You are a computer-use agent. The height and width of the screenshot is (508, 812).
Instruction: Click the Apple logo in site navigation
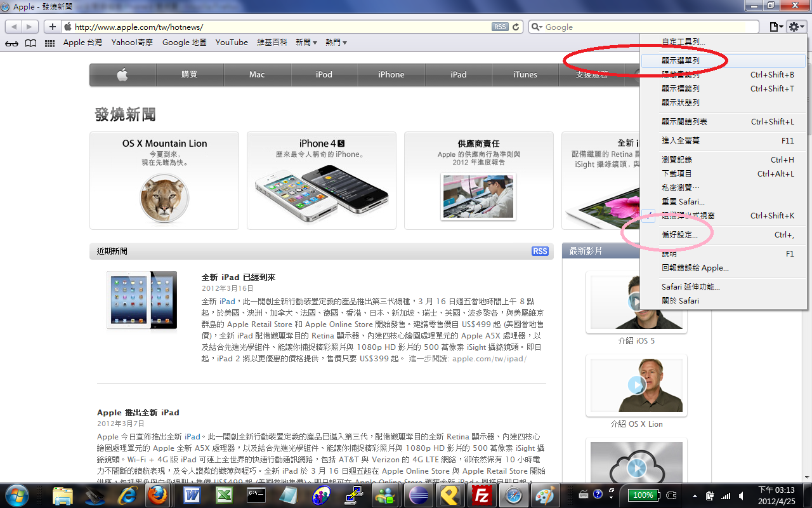point(122,75)
